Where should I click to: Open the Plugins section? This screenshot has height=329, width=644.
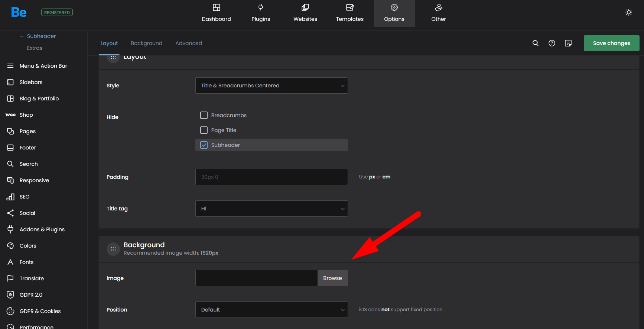point(261,13)
